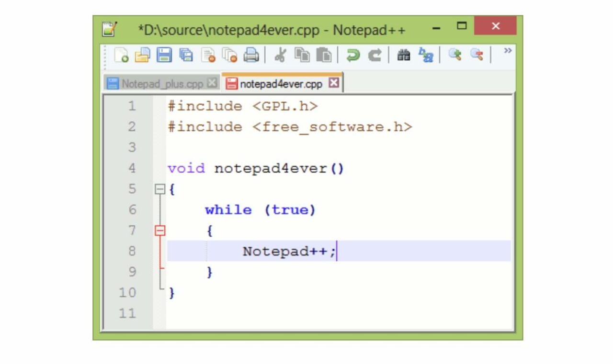The width and height of the screenshot is (613, 364).
Task: Open a file with the Open icon
Action: point(141,54)
